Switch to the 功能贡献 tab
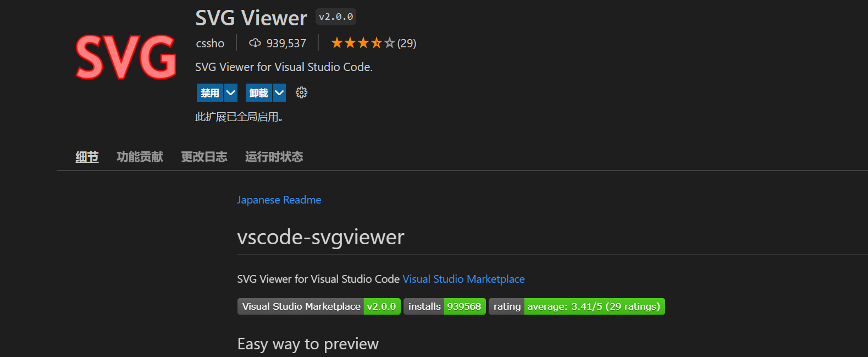This screenshot has height=357, width=868. coord(140,157)
